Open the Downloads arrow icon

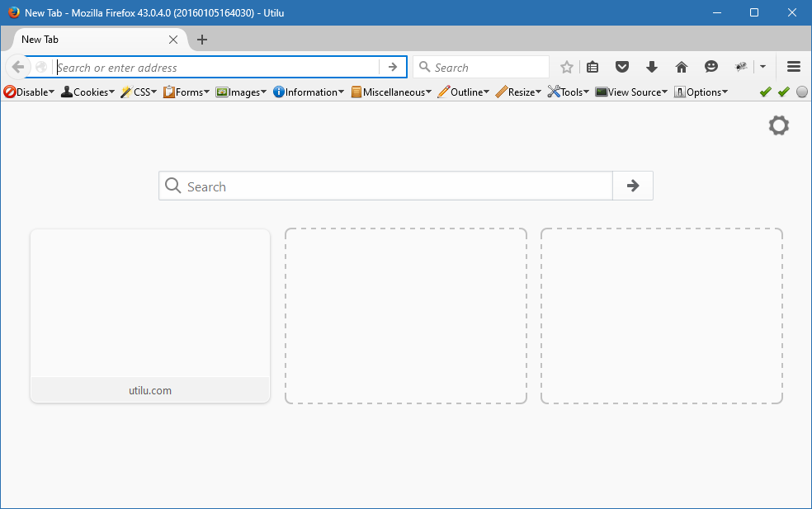click(x=652, y=67)
